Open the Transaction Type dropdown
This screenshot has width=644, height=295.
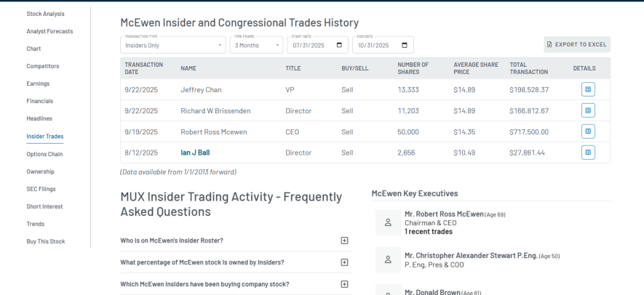[173, 45]
